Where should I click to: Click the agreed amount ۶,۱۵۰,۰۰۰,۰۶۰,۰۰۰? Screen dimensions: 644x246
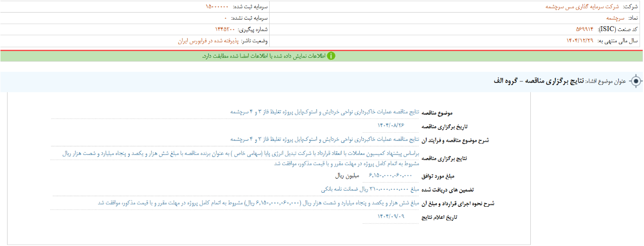tap(390, 176)
